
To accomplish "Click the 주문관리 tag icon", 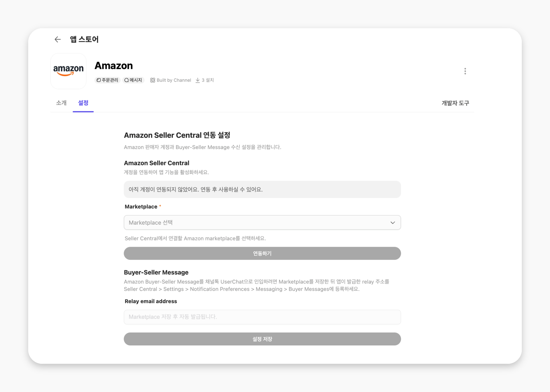I will click(98, 80).
